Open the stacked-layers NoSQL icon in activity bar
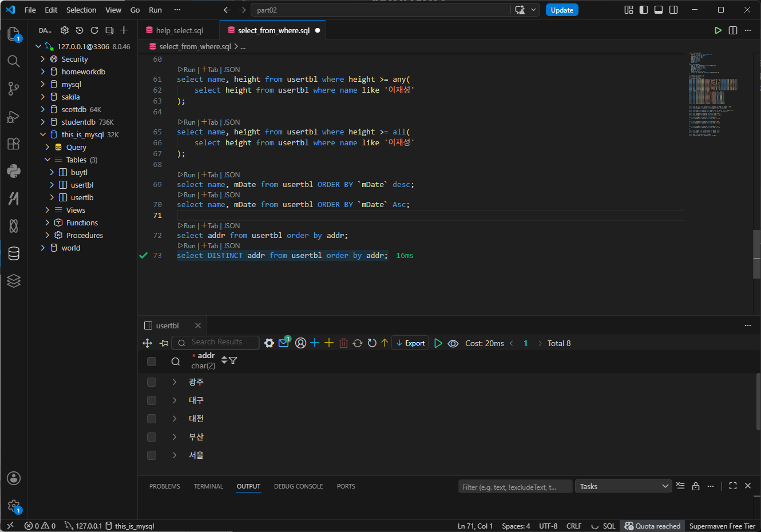 tap(14, 281)
